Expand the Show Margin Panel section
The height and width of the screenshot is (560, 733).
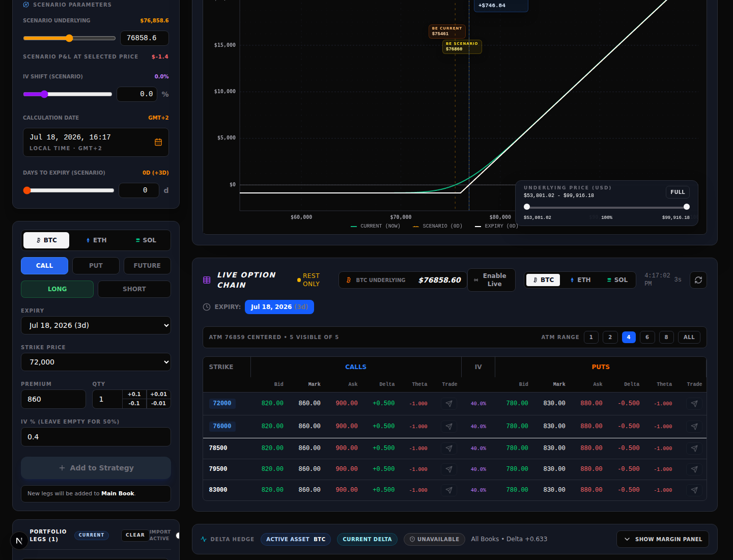(663, 539)
